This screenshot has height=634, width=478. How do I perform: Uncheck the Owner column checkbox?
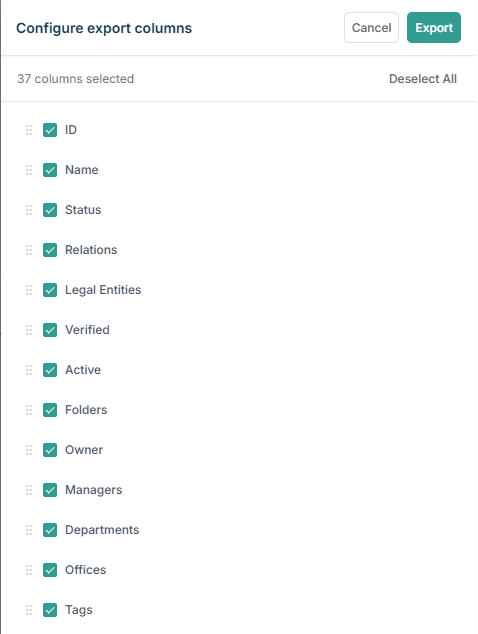pyautogui.click(x=50, y=450)
